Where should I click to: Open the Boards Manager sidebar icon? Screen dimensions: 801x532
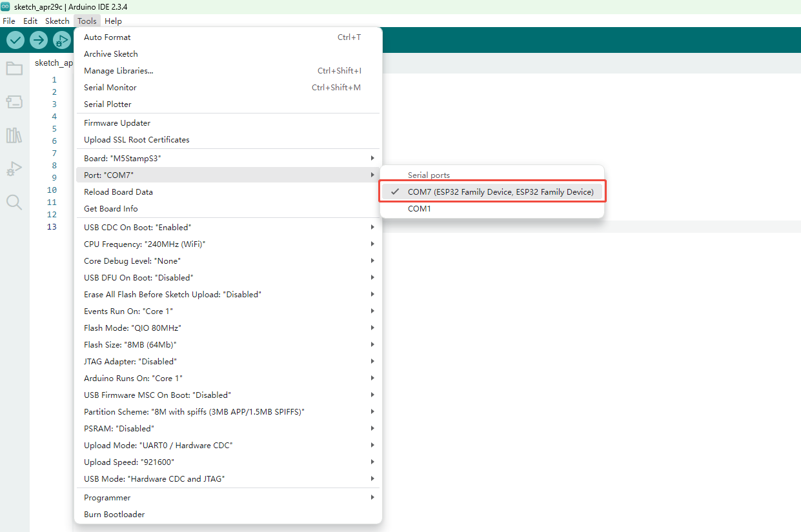(14, 102)
